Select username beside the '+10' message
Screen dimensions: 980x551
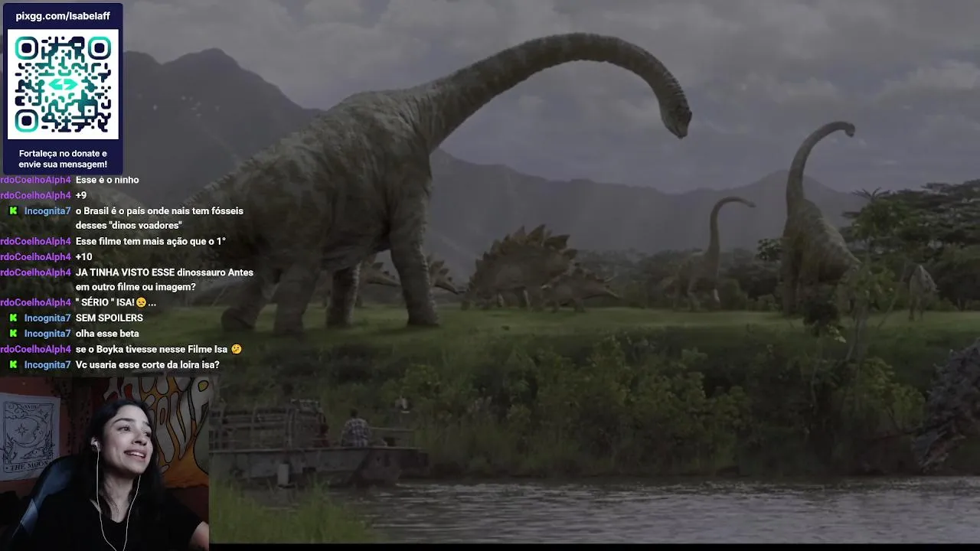tap(35, 256)
